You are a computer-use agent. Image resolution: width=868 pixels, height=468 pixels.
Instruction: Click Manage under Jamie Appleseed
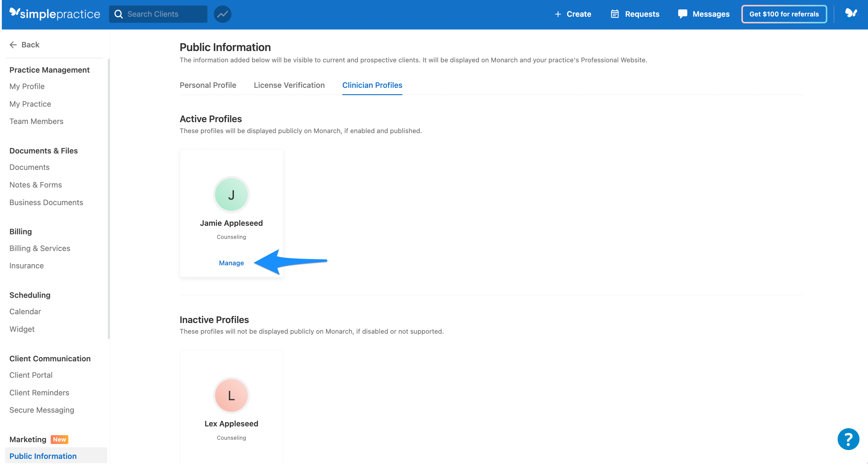click(x=231, y=263)
